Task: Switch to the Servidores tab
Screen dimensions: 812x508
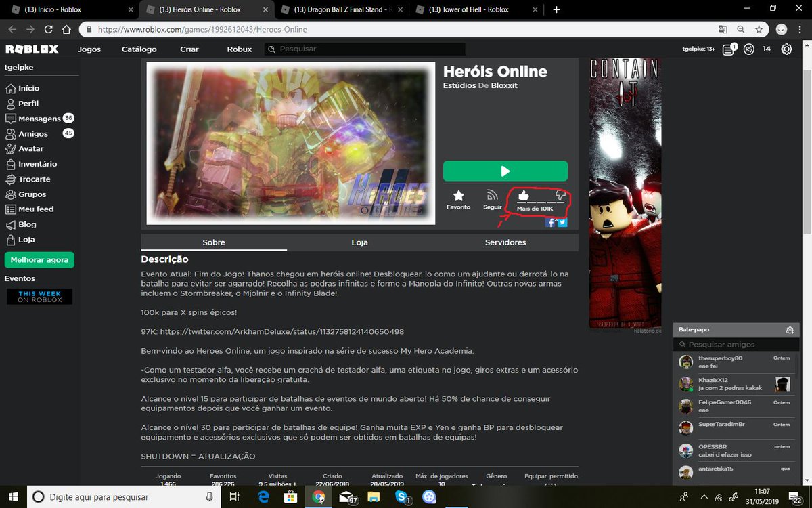Action: point(505,242)
